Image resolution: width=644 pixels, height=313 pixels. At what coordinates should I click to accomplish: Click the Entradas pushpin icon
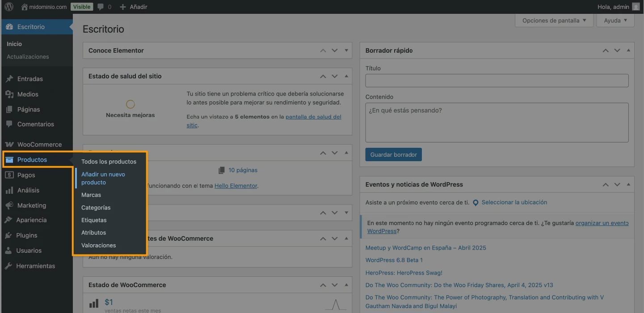coord(9,79)
